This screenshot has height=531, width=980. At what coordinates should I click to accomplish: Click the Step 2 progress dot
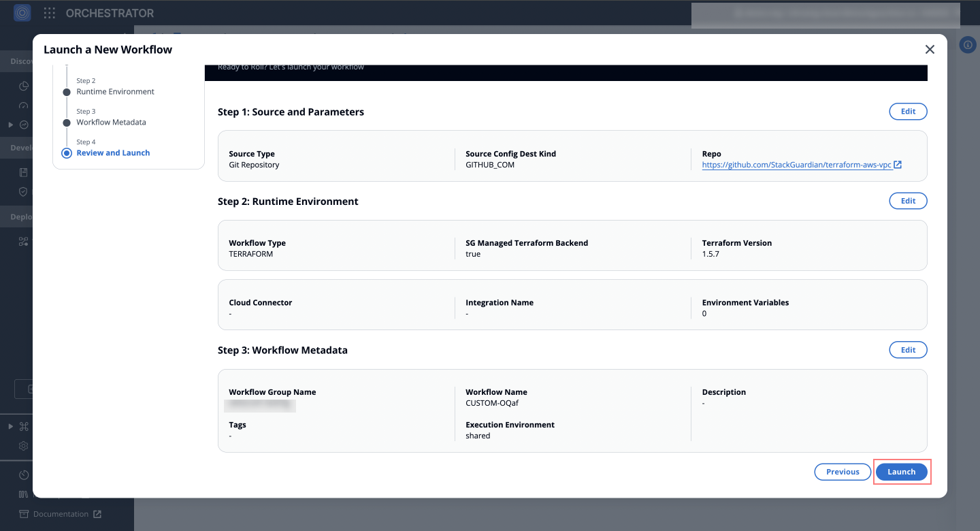67,92
